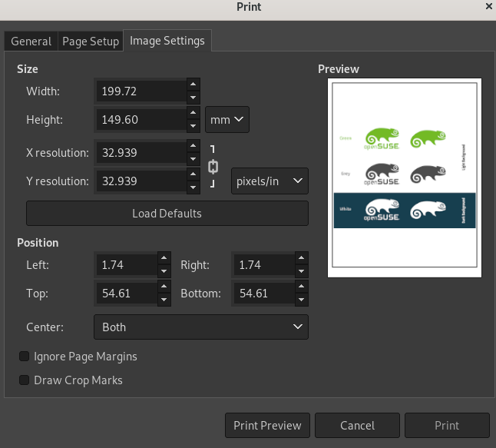Increase Top position with up arrow
The height and width of the screenshot is (448, 496).
point(163,287)
